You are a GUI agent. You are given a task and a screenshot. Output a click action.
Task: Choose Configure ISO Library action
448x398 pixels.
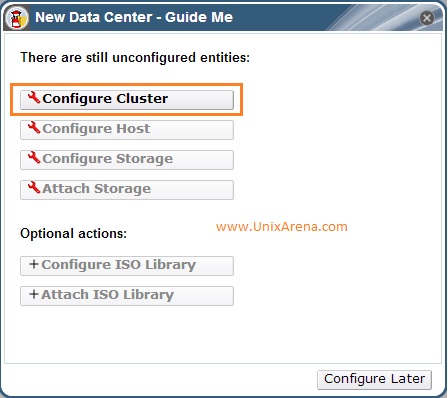[x=127, y=266]
